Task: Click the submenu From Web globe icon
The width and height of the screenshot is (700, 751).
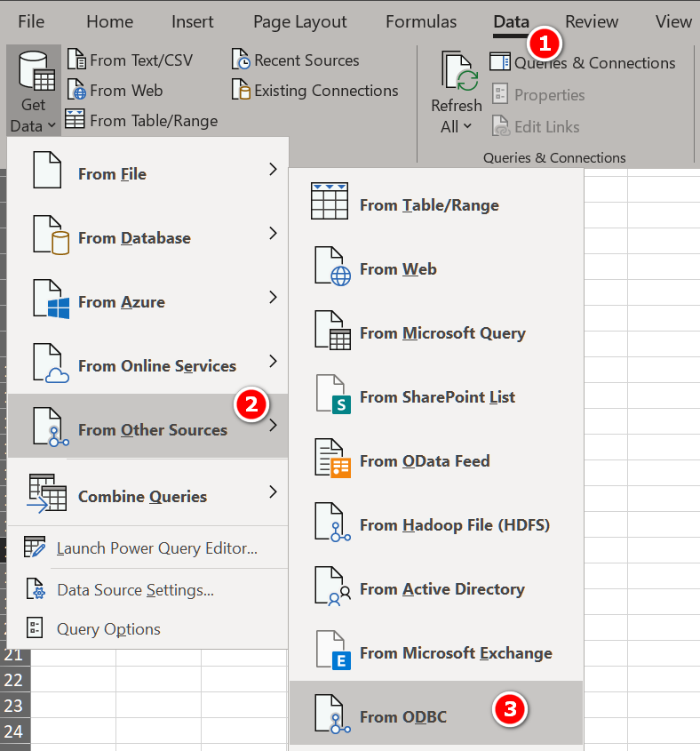Action: coord(333,267)
